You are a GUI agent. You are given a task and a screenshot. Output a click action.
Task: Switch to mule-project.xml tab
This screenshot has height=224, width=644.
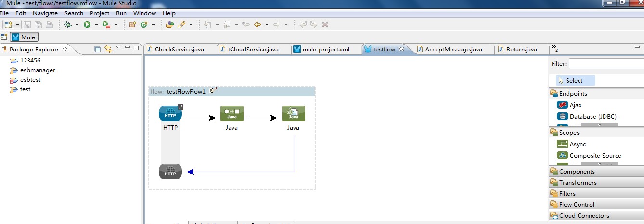click(x=326, y=49)
